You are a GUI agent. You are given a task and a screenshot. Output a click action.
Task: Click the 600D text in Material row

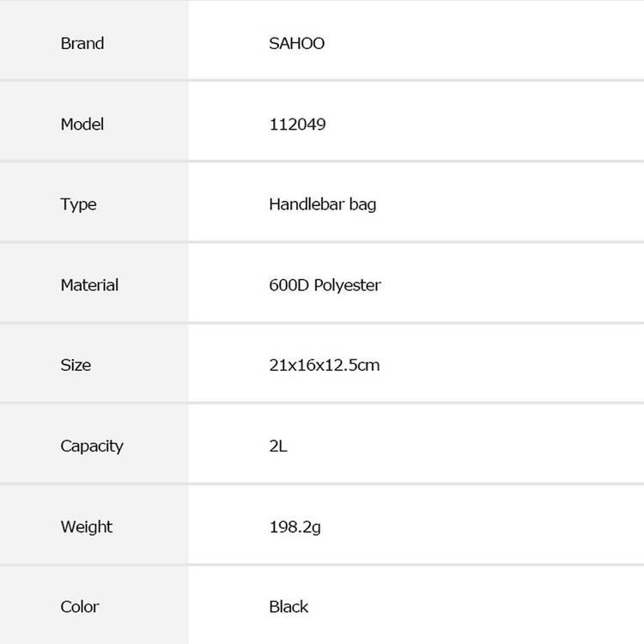tap(289, 285)
